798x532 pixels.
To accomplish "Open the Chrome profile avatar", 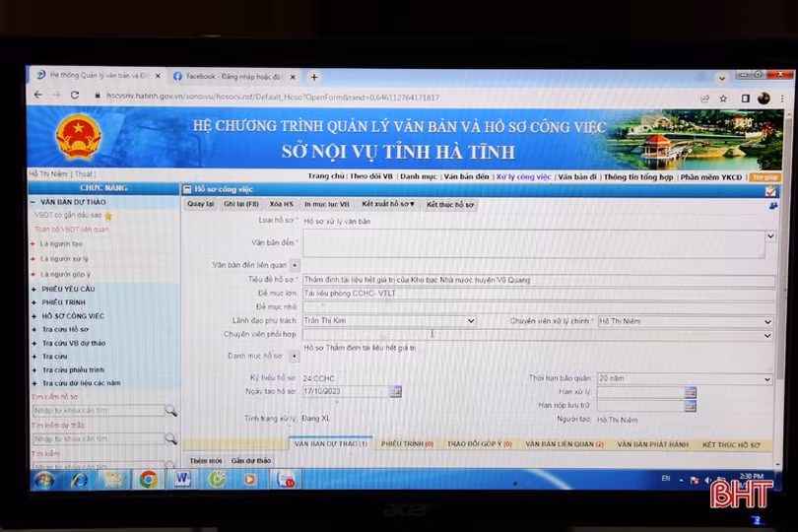I will pos(764,99).
